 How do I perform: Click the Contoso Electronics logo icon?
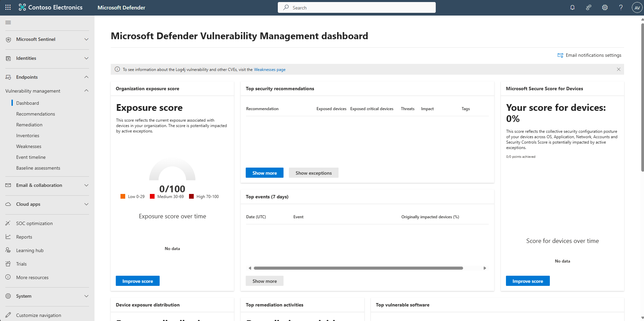pyautogui.click(x=22, y=7)
